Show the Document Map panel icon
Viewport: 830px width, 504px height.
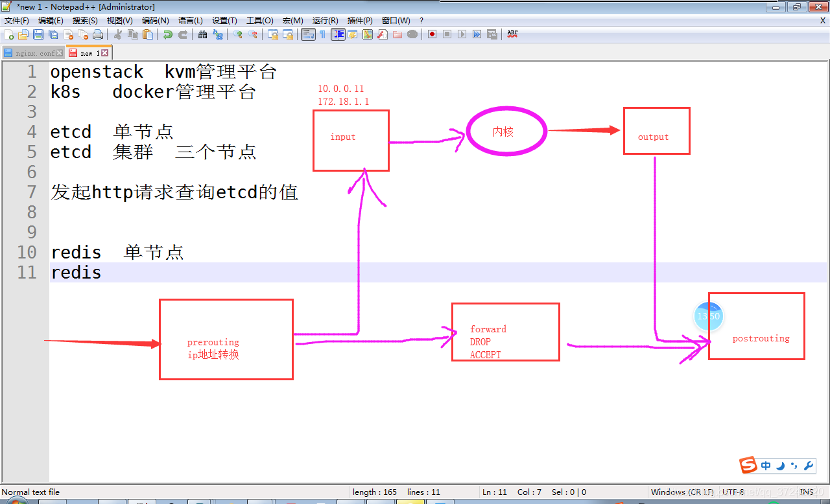click(367, 34)
